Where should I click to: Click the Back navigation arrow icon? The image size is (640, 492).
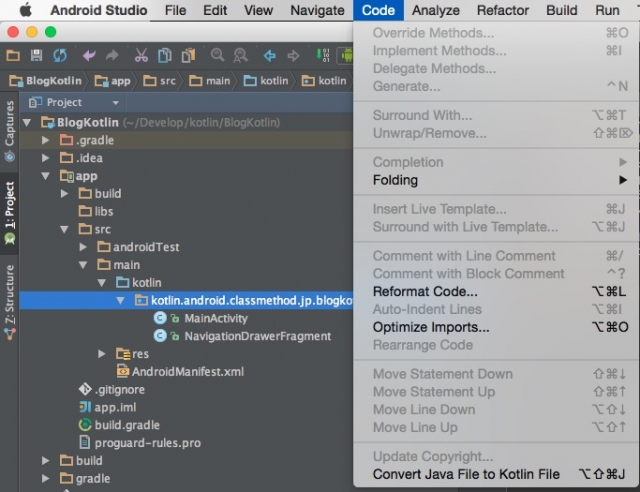coord(270,55)
